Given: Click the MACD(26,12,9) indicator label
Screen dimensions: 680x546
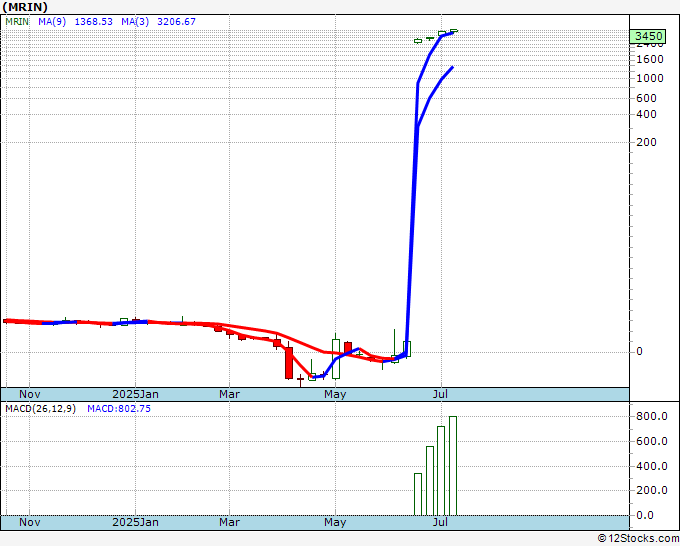Looking at the screenshot, I should tap(40, 409).
